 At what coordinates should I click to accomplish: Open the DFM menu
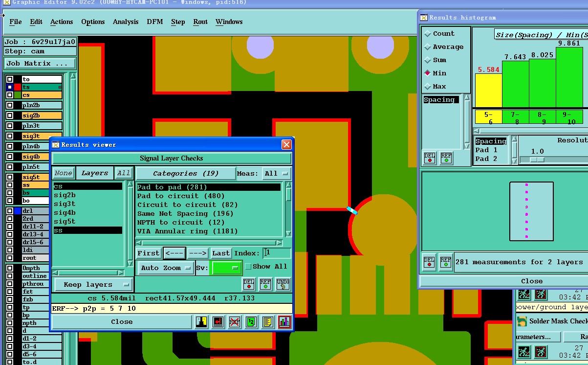pyautogui.click(x=155, y=22)
